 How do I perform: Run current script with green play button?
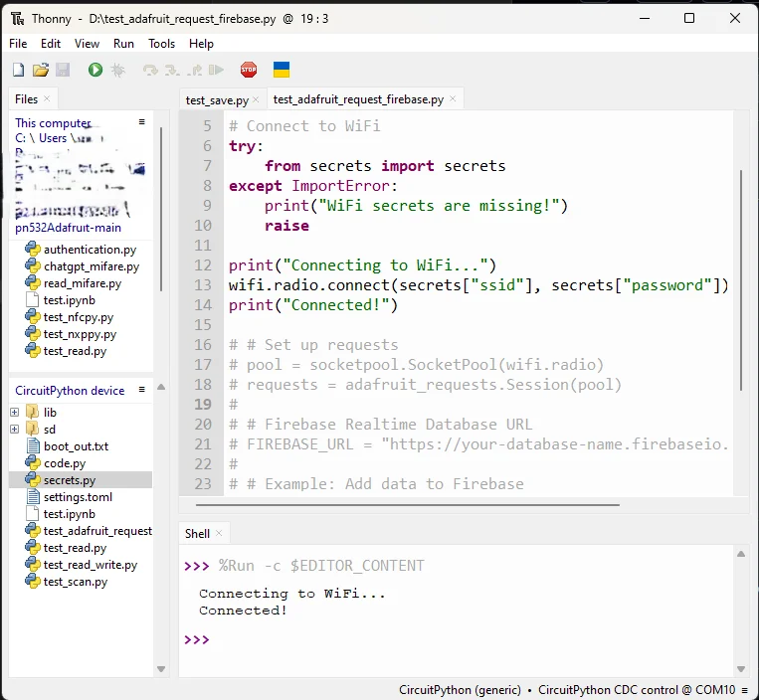coord(95,71)
